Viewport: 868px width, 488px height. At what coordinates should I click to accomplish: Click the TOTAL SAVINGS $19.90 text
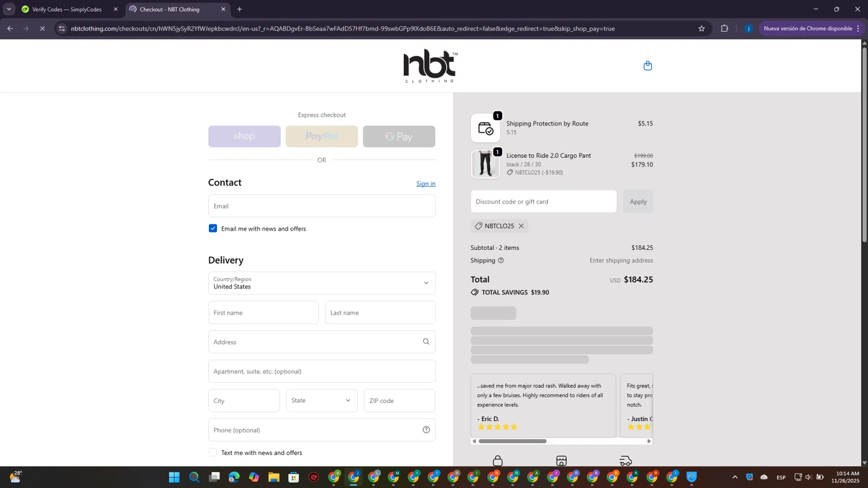[515, 293]
